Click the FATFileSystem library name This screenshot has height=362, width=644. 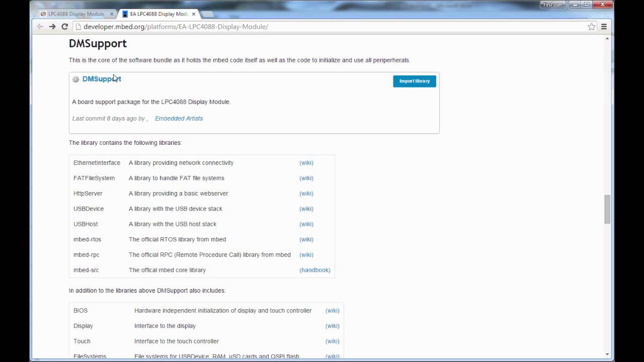point(94,178)
